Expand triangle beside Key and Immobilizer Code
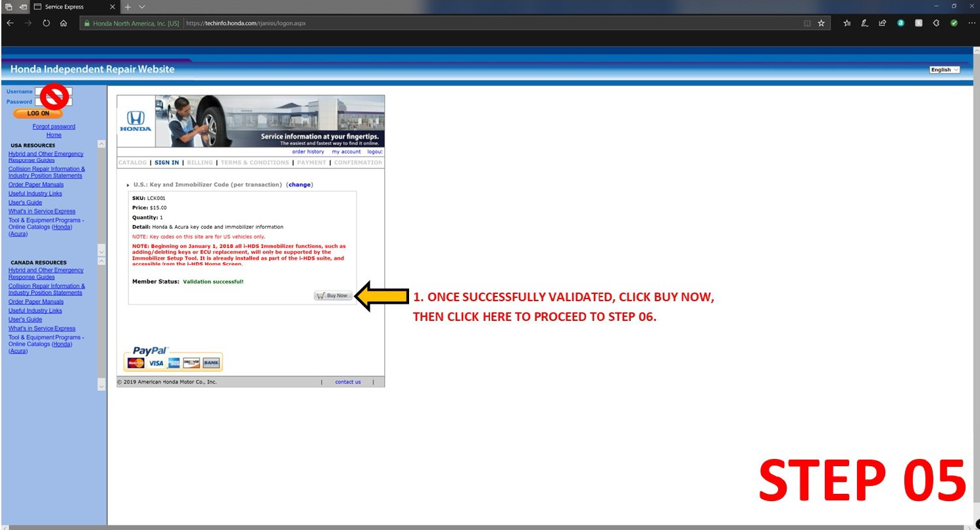Viewport: 980px width, 530px height. pyautogui.click(x=128, y=185)
